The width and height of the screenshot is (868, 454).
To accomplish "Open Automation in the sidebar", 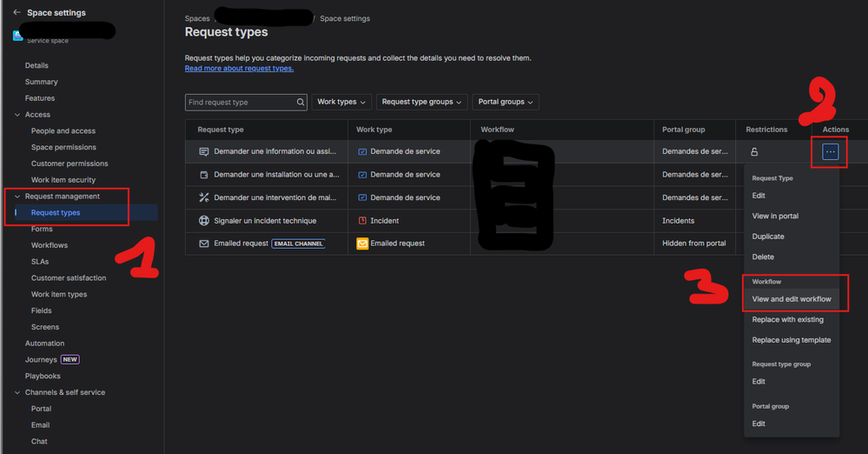I will (x=44, y=344).
